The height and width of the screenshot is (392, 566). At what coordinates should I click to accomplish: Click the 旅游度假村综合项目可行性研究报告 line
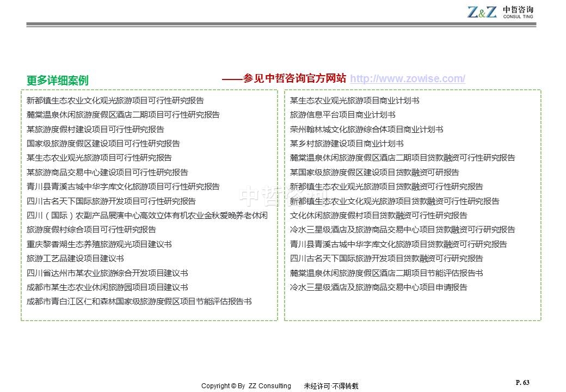point(91,230)
